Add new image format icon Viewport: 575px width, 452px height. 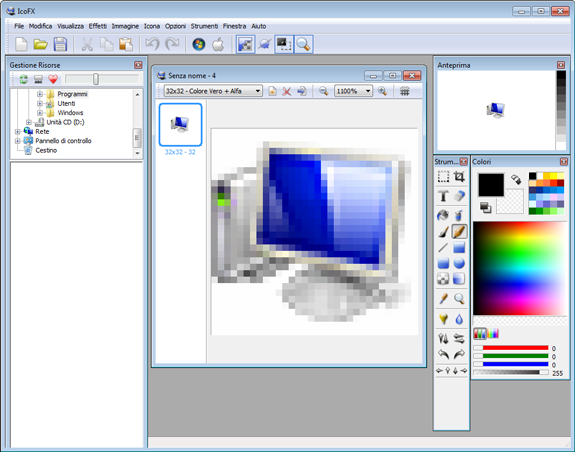pyautogui.click(x=272, y=91)
